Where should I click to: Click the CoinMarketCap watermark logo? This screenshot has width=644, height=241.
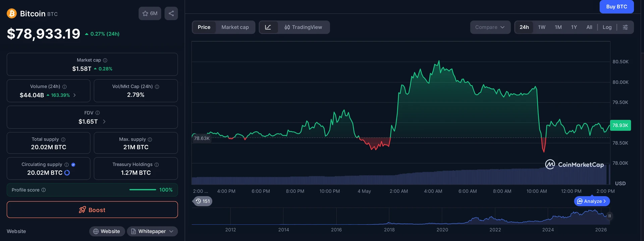(x=574, y=164)
